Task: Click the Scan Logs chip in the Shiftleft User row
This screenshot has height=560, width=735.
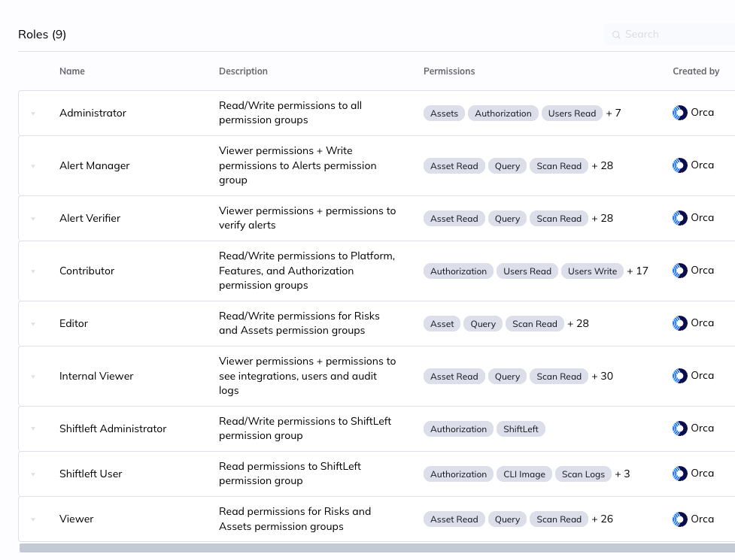Action: point(583,474)
